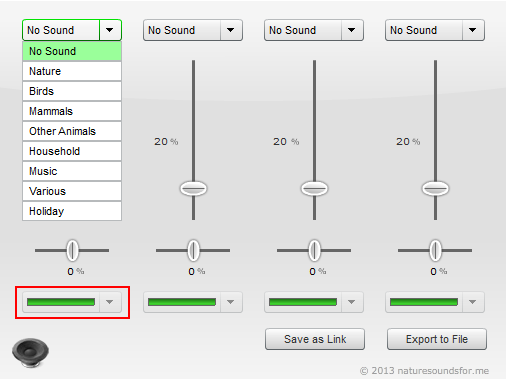506x379 pixels.
Task: Select highlighted No Sound list option
Action: 72,51
